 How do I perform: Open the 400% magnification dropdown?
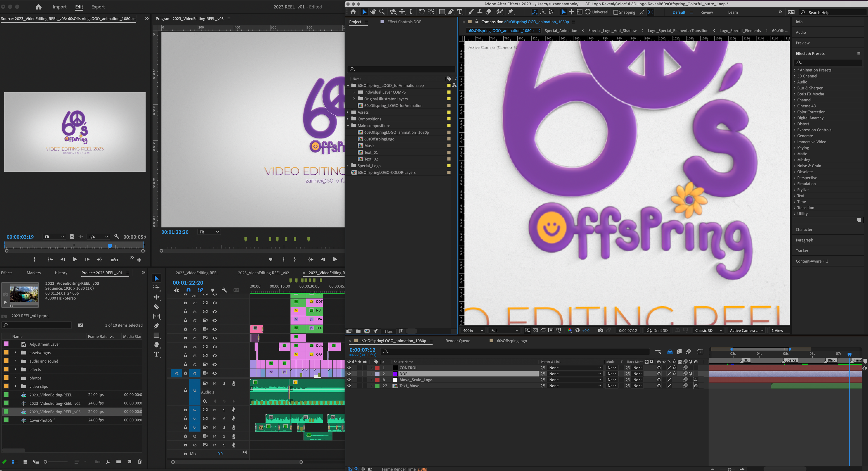click(x=473, y=331)
